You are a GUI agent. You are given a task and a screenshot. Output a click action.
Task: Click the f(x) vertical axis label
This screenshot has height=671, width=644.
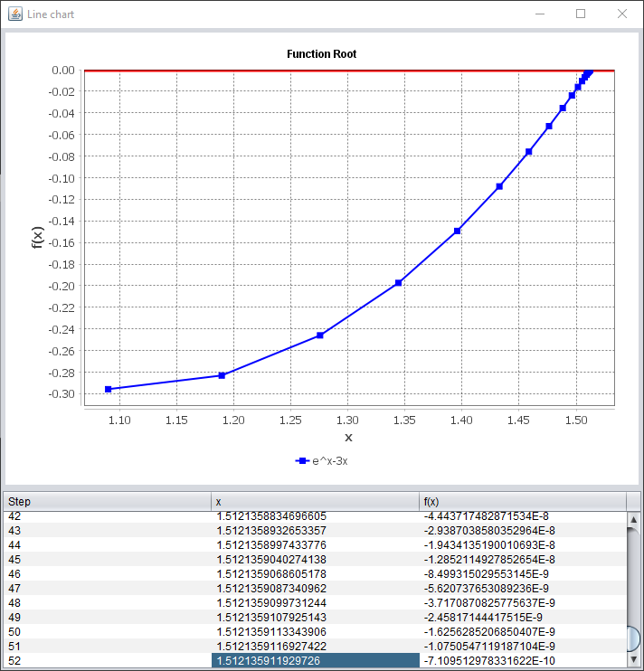[x=38, y=238]
